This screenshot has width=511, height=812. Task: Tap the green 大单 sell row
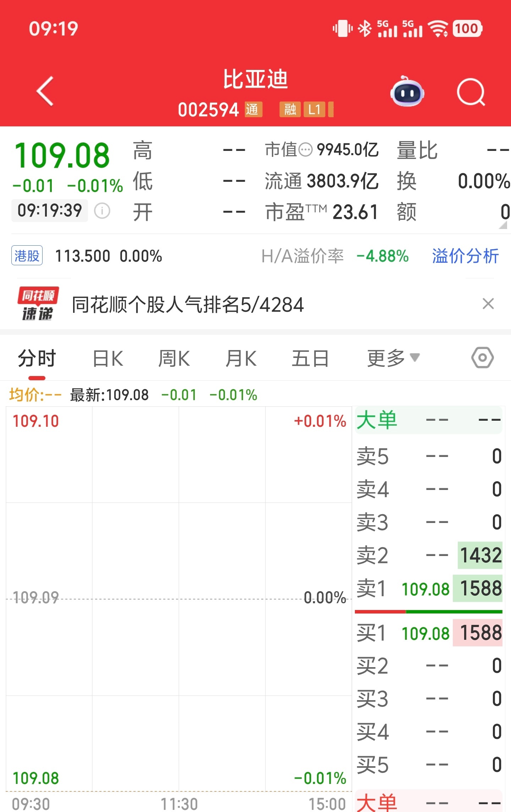pyautogui.click(x=429, y=420)
